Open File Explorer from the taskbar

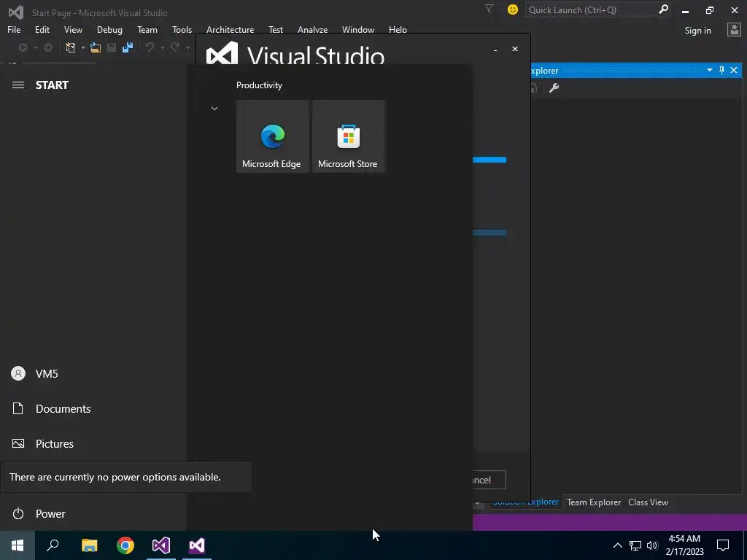pyautogui.click(x=89, y=545)
